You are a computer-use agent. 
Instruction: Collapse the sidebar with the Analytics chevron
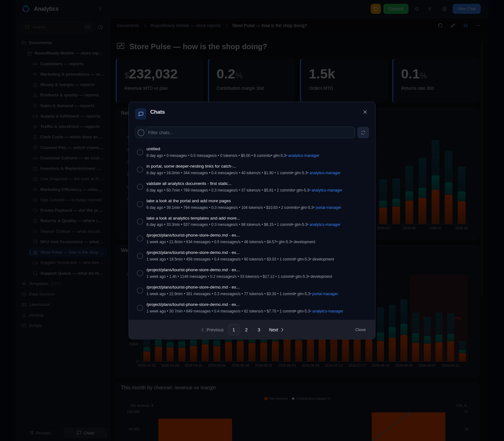tap(100, 9)
